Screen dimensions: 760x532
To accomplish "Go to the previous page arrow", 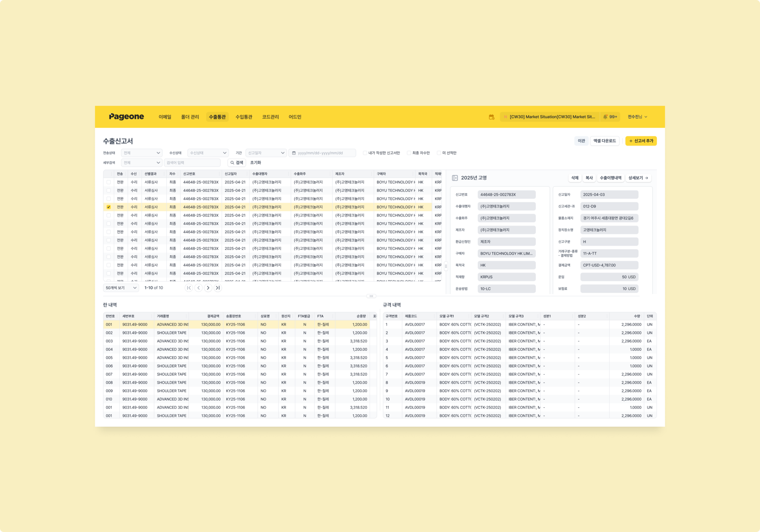I will click(x=199, y=288).
